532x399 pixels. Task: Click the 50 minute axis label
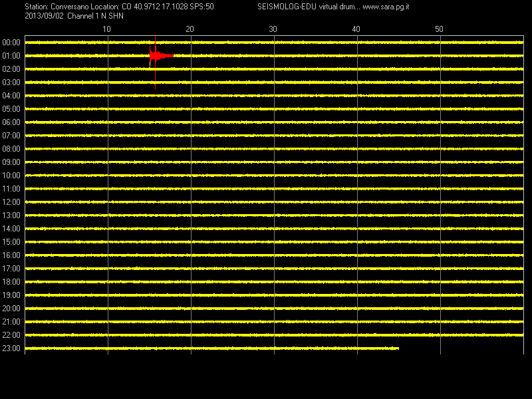pyautogui.click(x=439, y=29)
